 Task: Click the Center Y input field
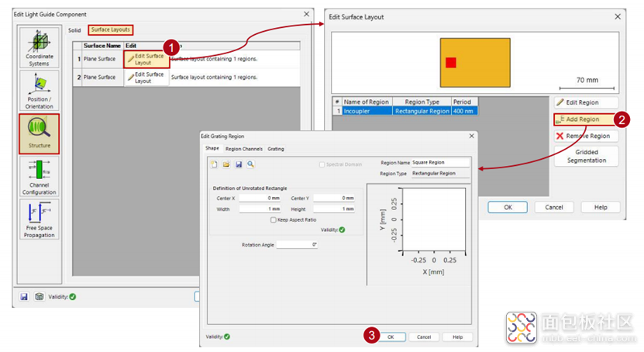click(334, 198)
